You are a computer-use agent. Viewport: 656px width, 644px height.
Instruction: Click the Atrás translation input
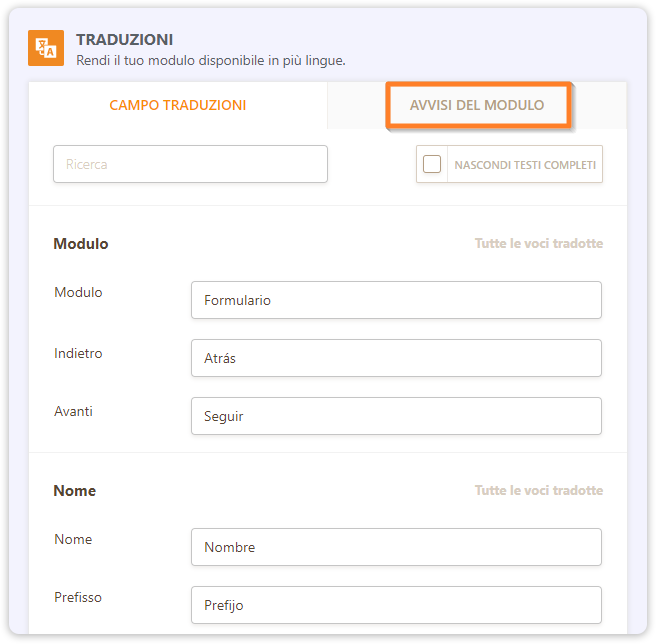click(x=396, y=358)
